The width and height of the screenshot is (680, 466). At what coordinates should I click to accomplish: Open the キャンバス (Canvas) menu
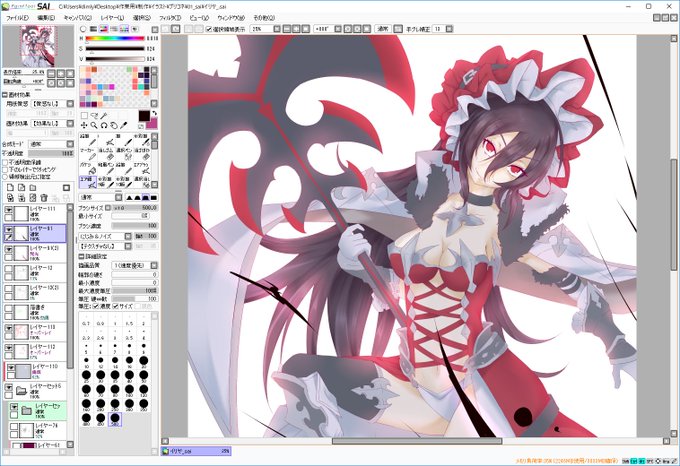pyautogui.click(x=78, y=18)
